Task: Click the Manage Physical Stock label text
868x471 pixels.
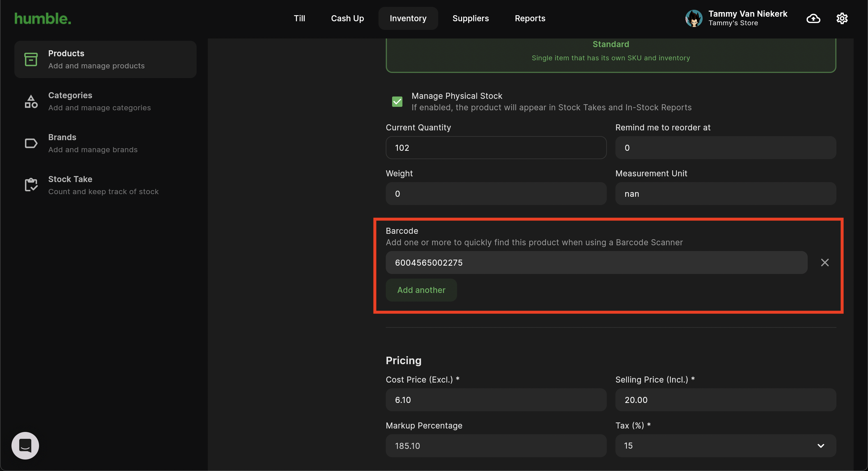Action: click(x=457, y=96)
